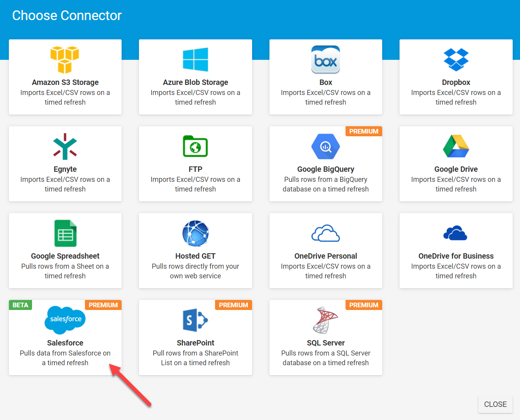
Task: Click the PREMIUM badge on SharePoint card
Action: pyautogui.click(x=234, y=305)
